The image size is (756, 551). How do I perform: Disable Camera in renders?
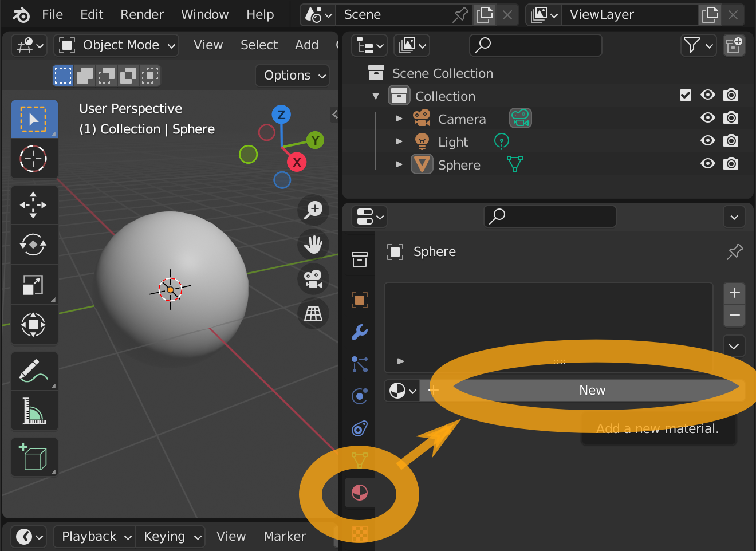tap(731, 118)
